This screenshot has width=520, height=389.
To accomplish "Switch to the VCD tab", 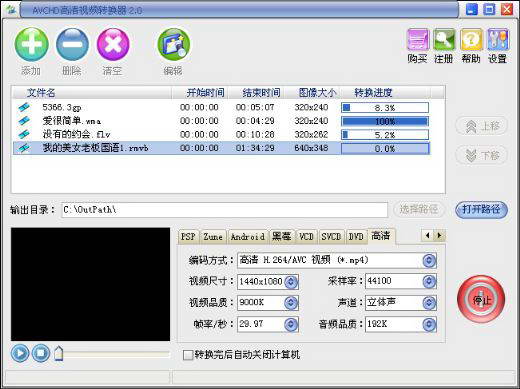I will pos(306,237).
